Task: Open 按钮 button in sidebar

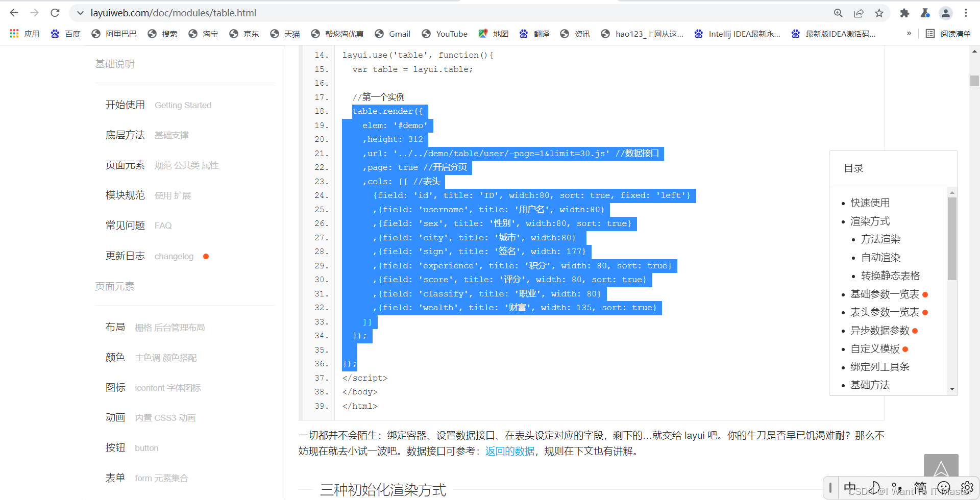Action: pyautogui.click(x=132, y=448)
